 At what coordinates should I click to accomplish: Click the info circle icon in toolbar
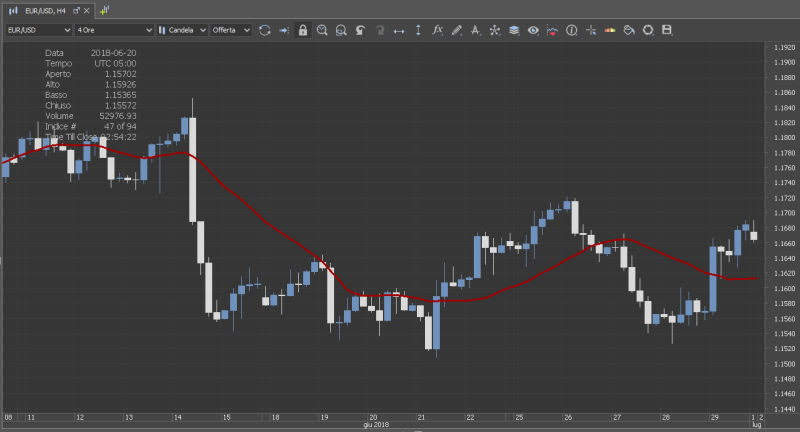pos(571,30)
